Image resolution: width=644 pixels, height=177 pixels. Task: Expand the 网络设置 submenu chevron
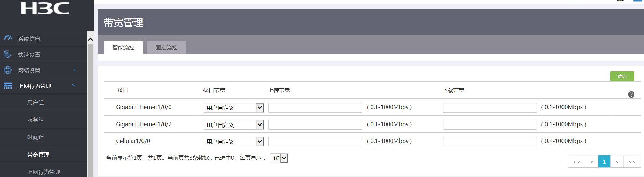[74, 70]
